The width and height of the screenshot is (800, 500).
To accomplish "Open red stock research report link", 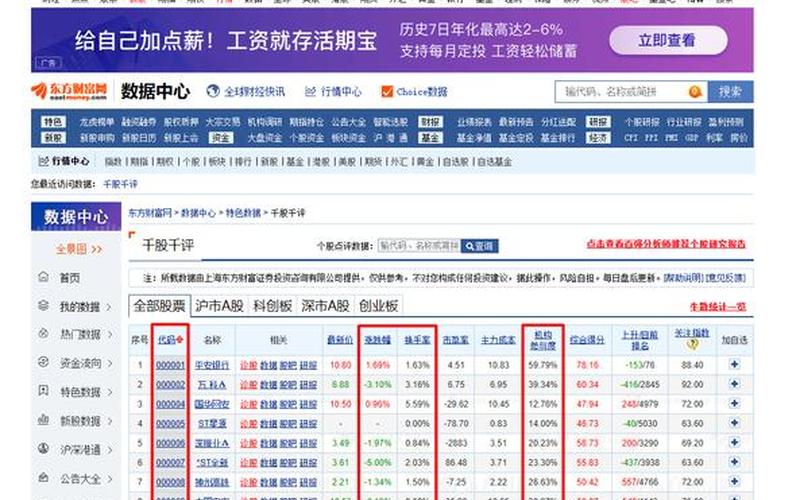I will coord(666,244).
